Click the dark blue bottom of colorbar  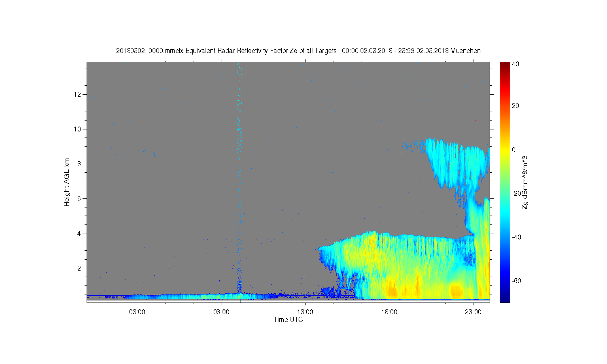505,298
